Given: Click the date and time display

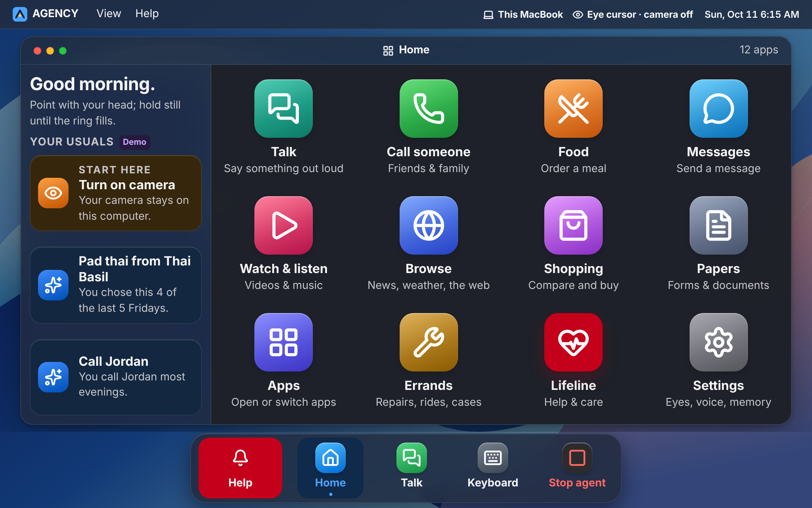Looking at the screenshot, I should coord(752,15).
